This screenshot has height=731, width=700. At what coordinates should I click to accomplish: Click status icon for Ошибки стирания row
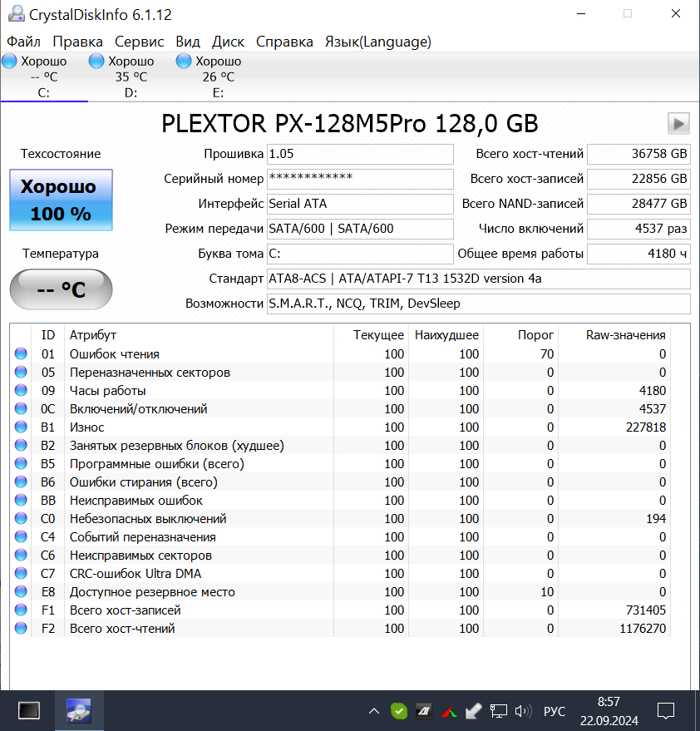(21, 482)
